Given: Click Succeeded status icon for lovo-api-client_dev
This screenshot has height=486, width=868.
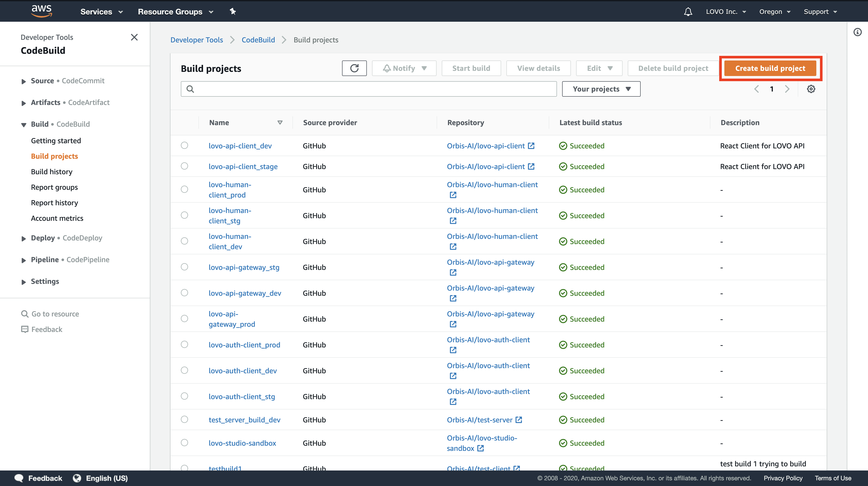Looking at the screenshot, I should tap(563, 146).
